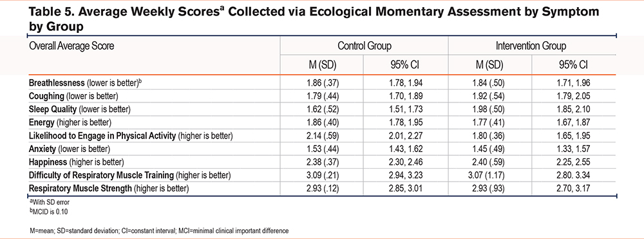
Task: Click the With SD error footnote
Action: tap(46, 202)
